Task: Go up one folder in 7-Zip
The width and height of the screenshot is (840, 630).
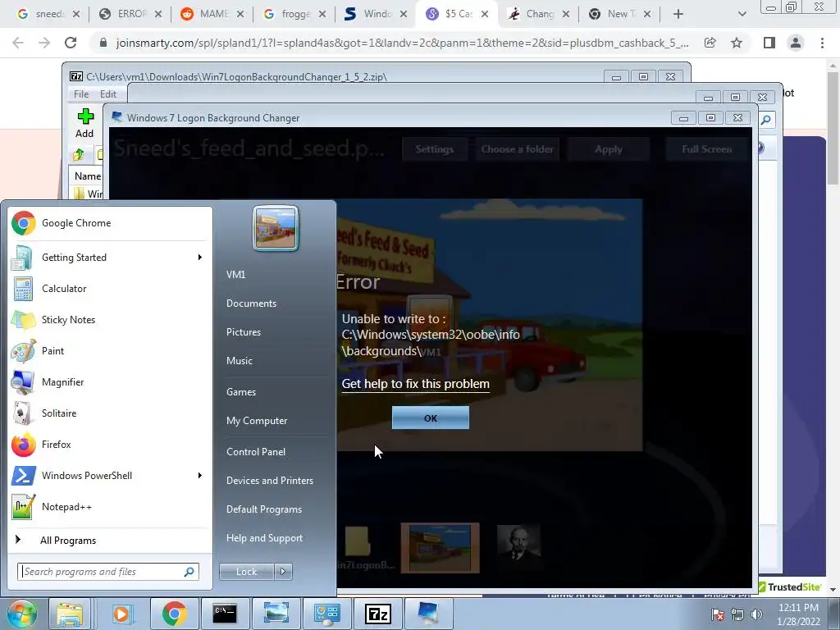Action: point(79,155)
